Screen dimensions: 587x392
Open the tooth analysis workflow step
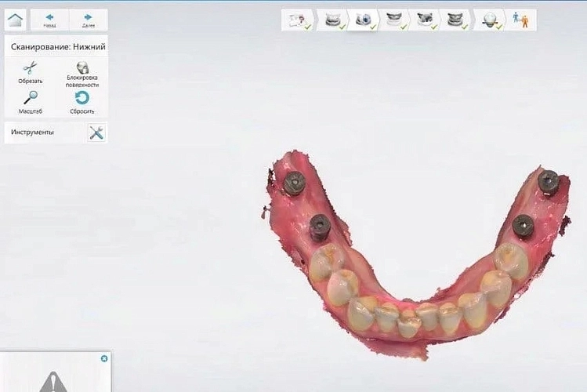(491, 20)
